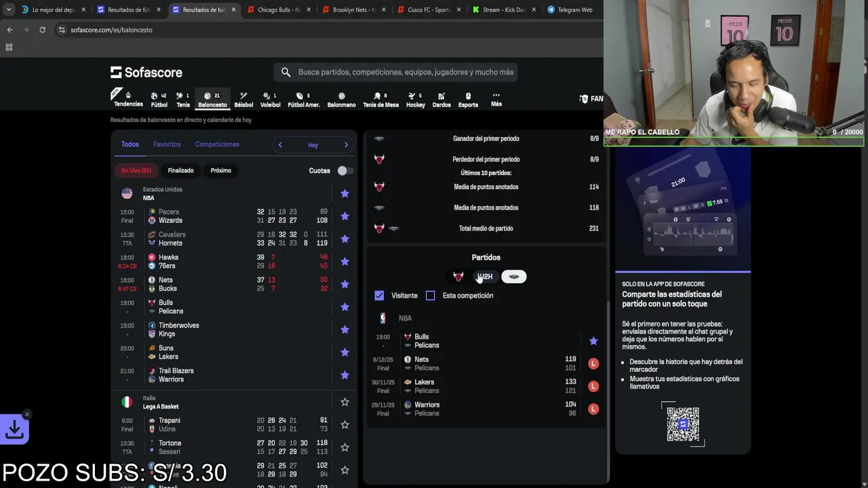
Task: Toggle favorite star for Trail Blazers vs Warriors
Action: pyautogui.click(x=344, y=375)
